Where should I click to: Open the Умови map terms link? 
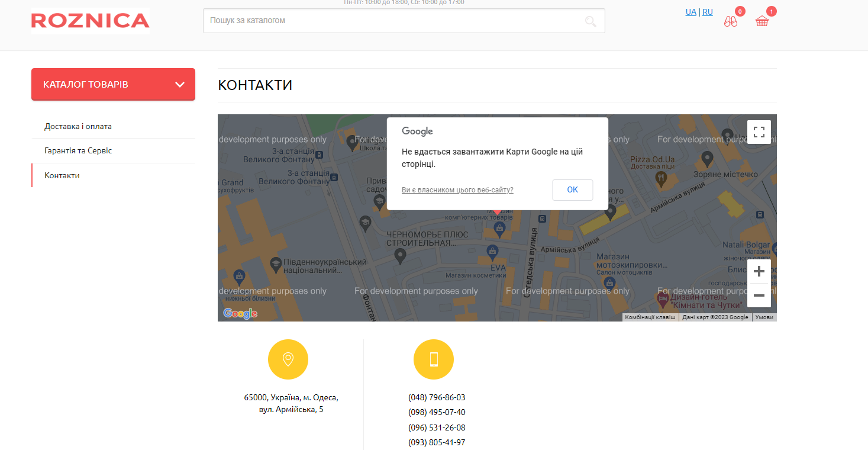tap(764, 317)
